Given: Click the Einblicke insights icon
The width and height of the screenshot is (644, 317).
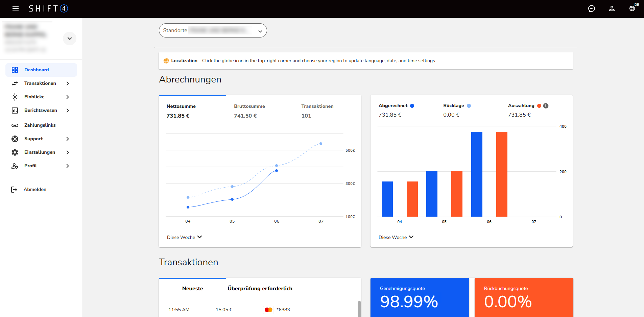Looking at the screenshot, I should (15, 97).
